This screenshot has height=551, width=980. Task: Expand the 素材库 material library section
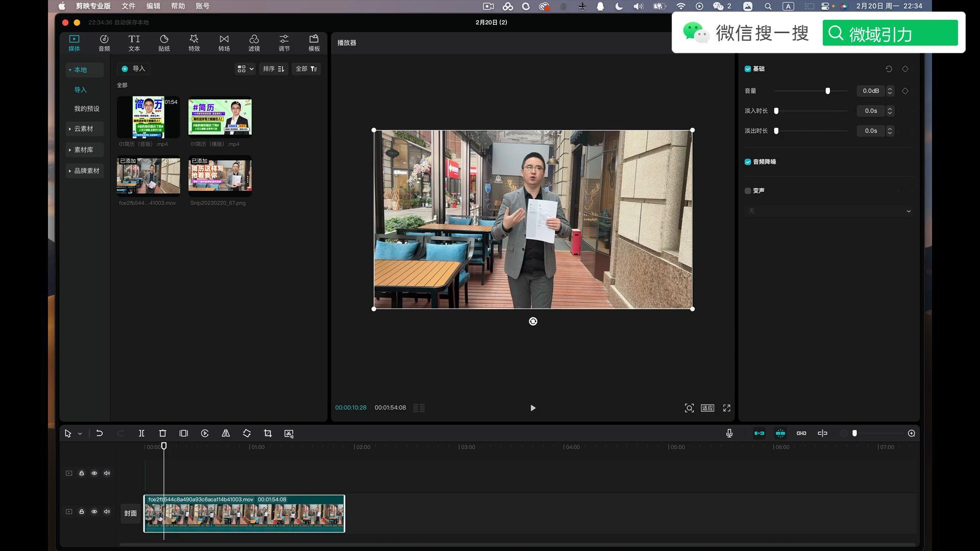(84, 149)
